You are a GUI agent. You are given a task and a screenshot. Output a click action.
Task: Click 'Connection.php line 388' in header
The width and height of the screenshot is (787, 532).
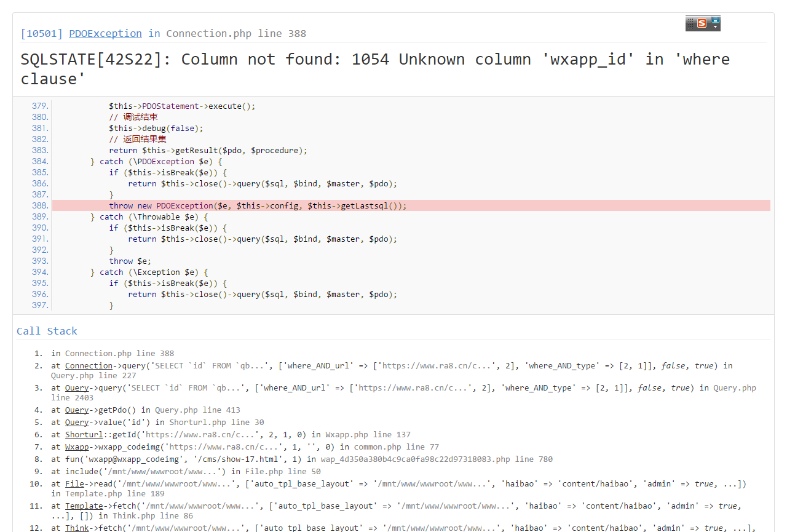[x=236, y=33]
